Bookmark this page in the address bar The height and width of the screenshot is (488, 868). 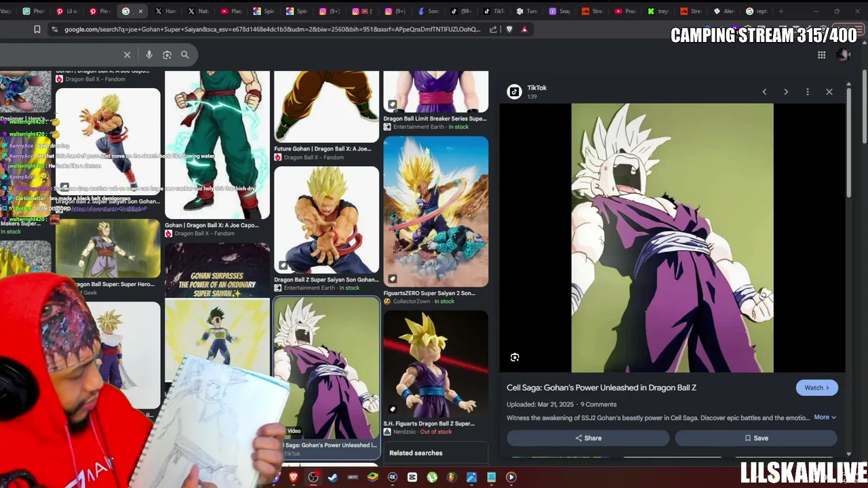click(x=37, y=29)
